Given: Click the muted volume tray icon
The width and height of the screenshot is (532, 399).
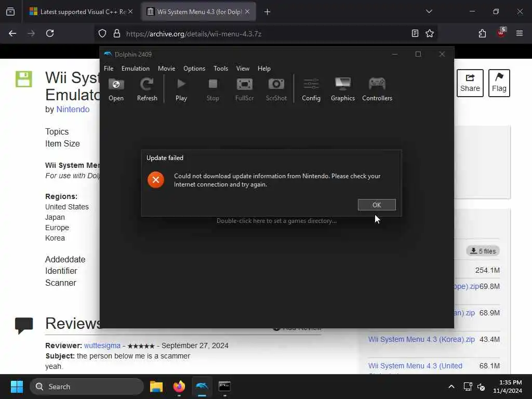Looking at the screenshot, I should point(481,387).
